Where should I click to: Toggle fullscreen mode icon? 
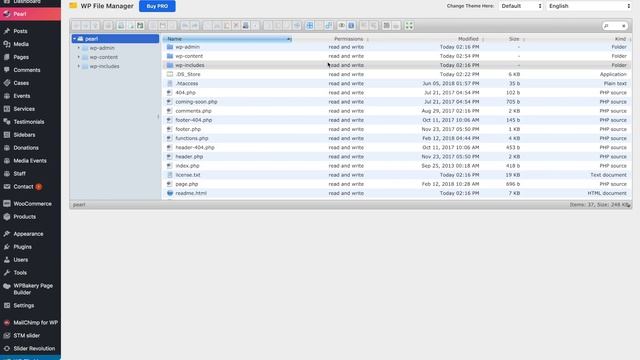point(409,25)
